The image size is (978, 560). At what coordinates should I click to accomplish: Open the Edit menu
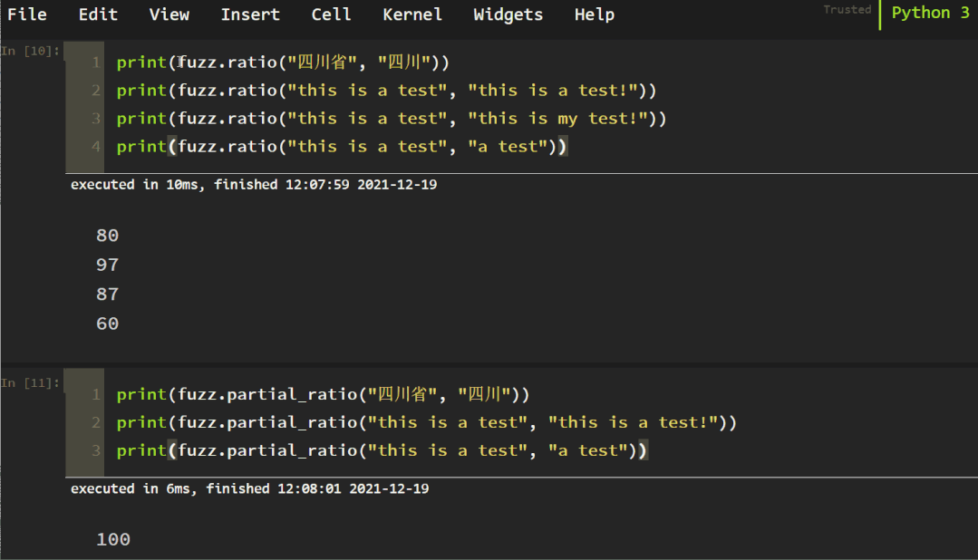98,14
